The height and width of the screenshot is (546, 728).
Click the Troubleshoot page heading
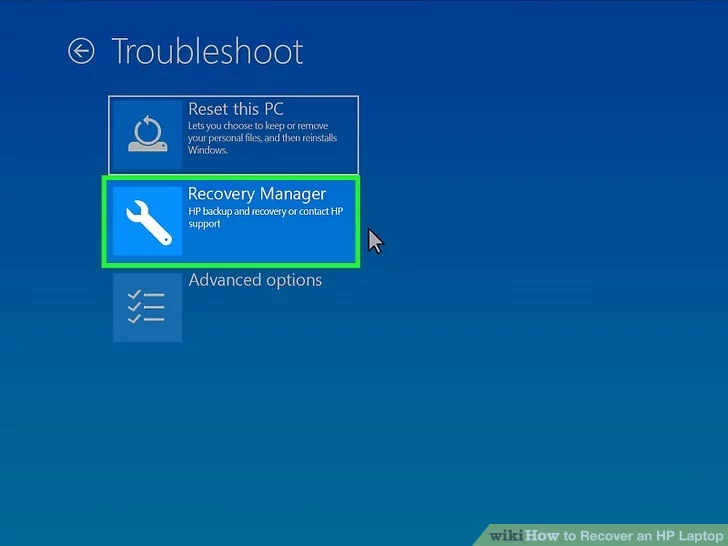point(208,51)
